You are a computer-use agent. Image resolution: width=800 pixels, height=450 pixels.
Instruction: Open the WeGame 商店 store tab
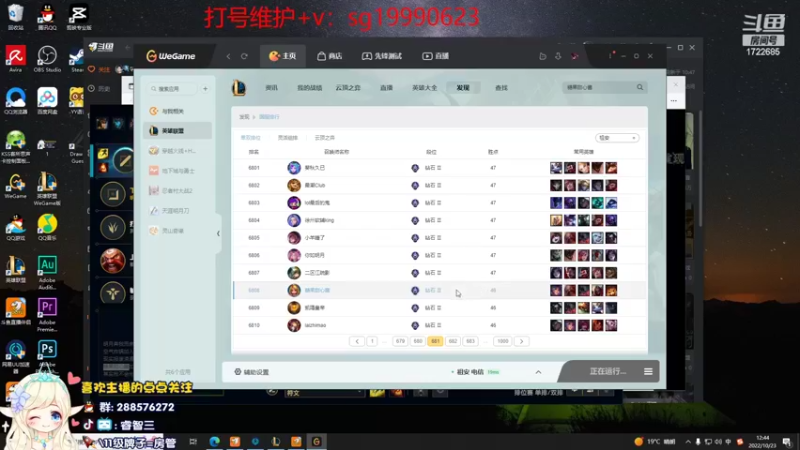pyautogui.click(x=330, y=56)
